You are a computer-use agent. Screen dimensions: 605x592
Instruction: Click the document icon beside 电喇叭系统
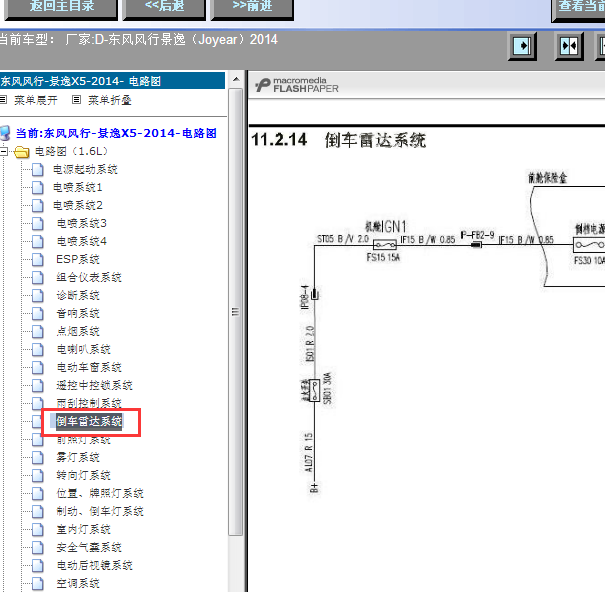point(37,350)
